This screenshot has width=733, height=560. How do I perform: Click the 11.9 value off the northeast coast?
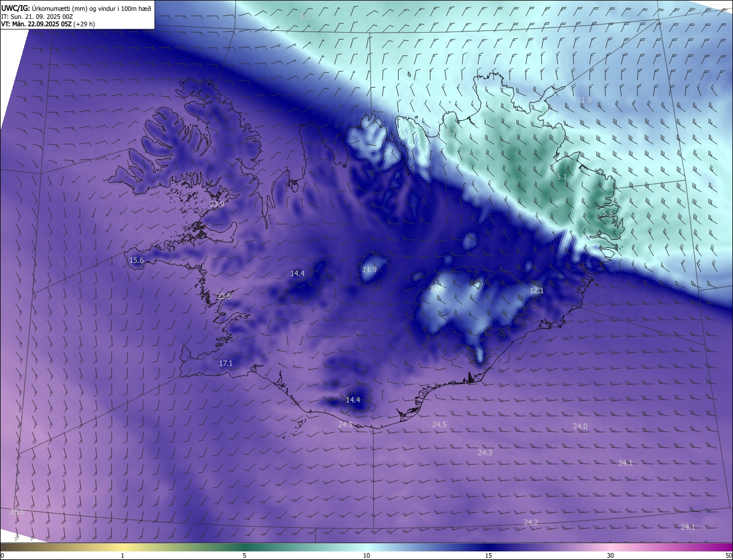pos(584,100)
